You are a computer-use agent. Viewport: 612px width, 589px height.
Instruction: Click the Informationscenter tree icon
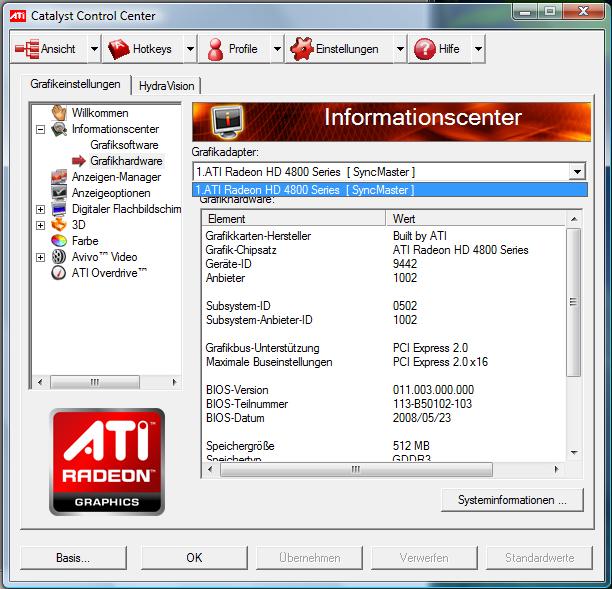tap(59, 129)
